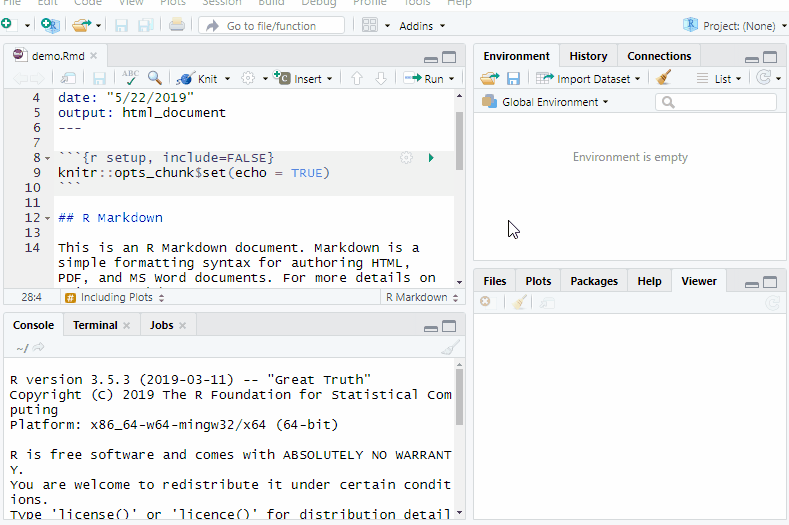The image size is (789, 525).
Task: Run the selected lines
Action: point(424,79)
